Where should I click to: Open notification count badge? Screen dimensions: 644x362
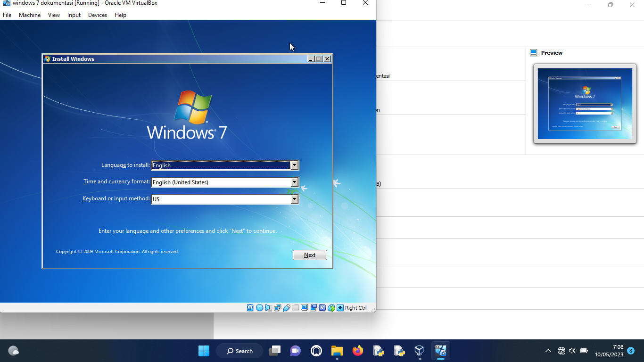point(631,351)
